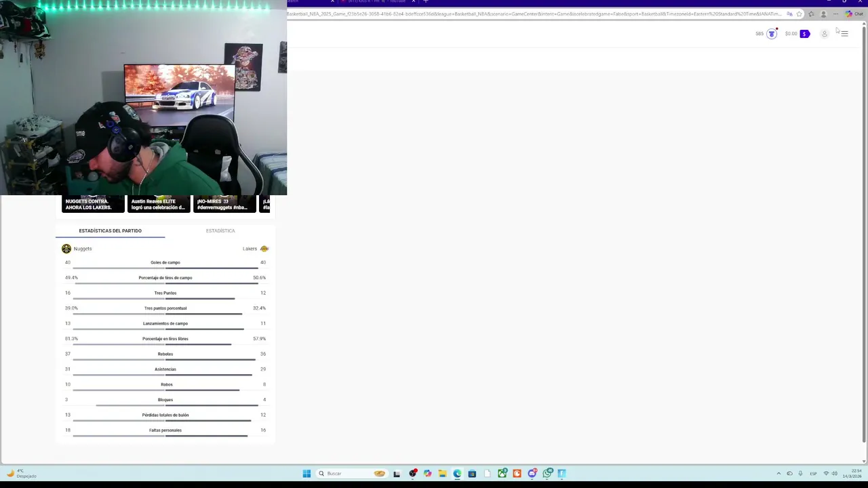Open the Austin Reaves ELITE video thumbnail
This screenshot has height=488, width=868.
click(159, 204)
